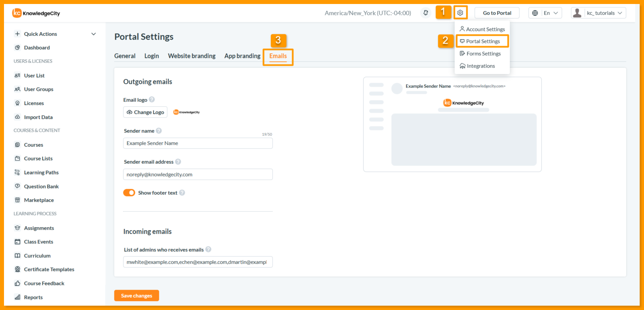This screenshot has width=644, height=310.
Task: Click the Go to Portal button
Action: coord(497,13)
